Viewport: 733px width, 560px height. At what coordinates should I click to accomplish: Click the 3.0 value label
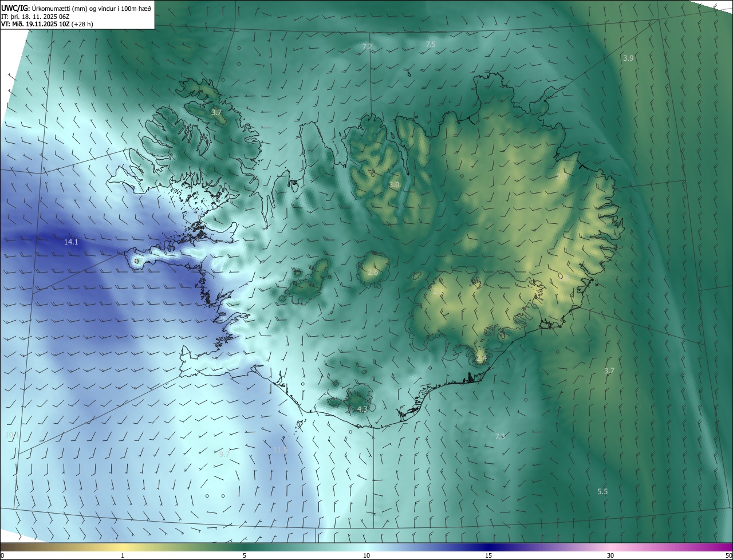(394, 184)
